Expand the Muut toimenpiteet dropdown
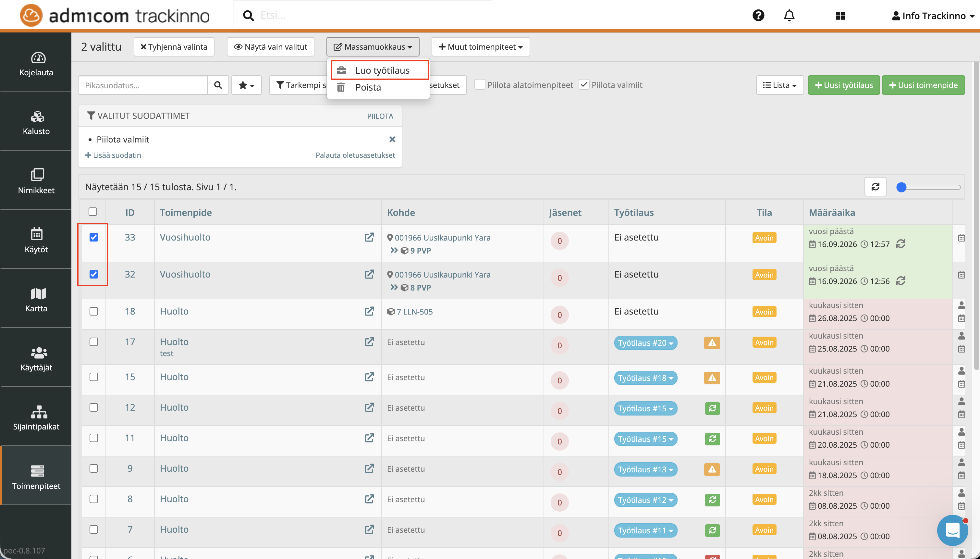Image resolution: width=980 pixels, height=559 pixels. (x=480, y=47)
